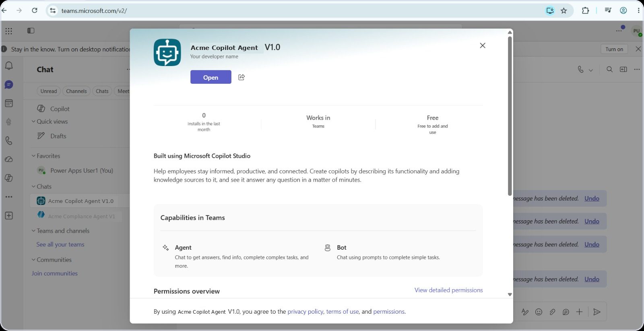Open profile avatar PU menu
The width and height of the screenshot is (644, 331).
637,31
